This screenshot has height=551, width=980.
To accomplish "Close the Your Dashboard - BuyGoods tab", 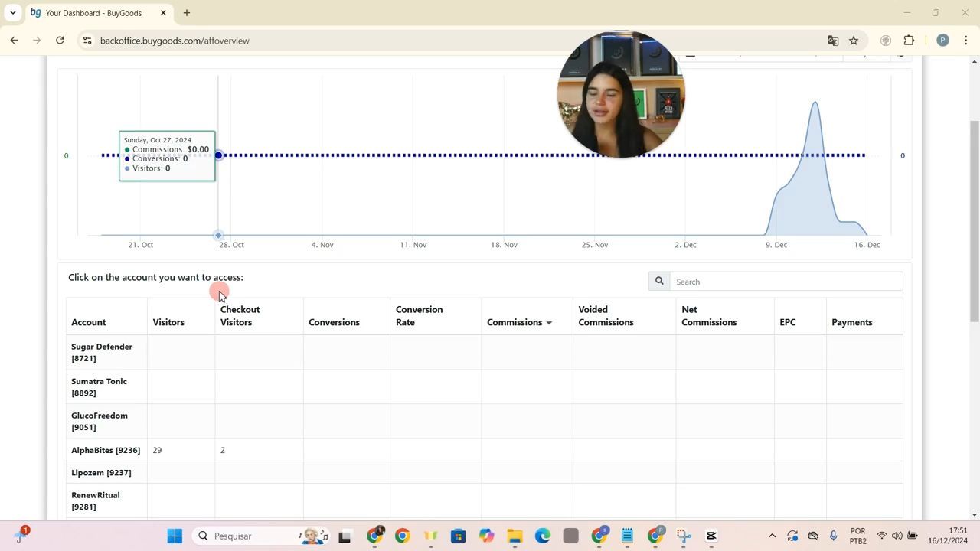I will [163, 13].
